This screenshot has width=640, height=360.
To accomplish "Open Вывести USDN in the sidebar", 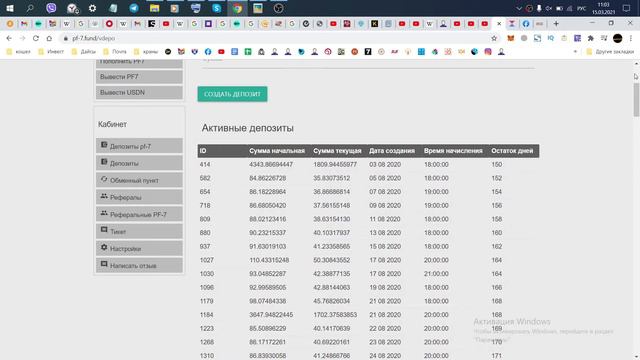I will click(x=139, y=92).
